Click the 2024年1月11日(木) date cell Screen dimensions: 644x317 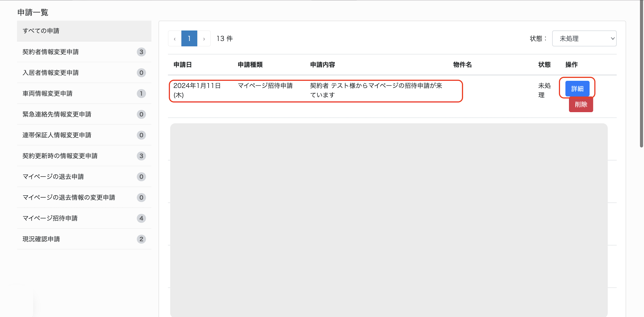197,90
